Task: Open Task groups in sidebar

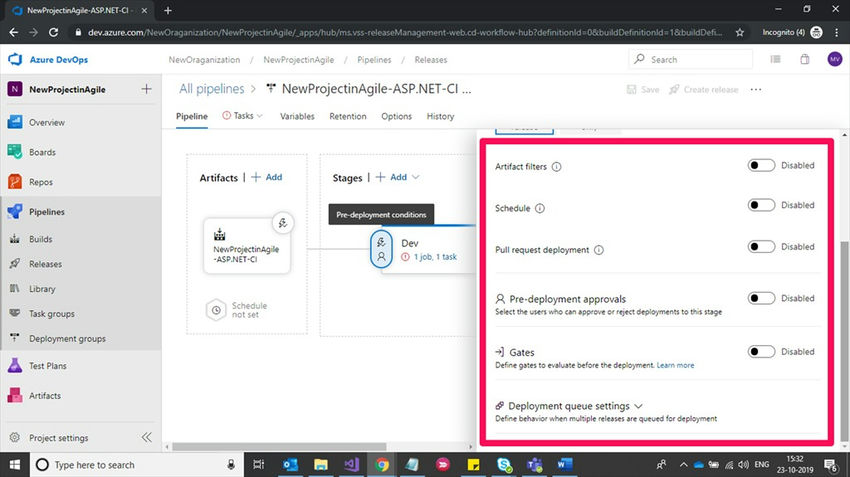Action: (x=52, y=314)
